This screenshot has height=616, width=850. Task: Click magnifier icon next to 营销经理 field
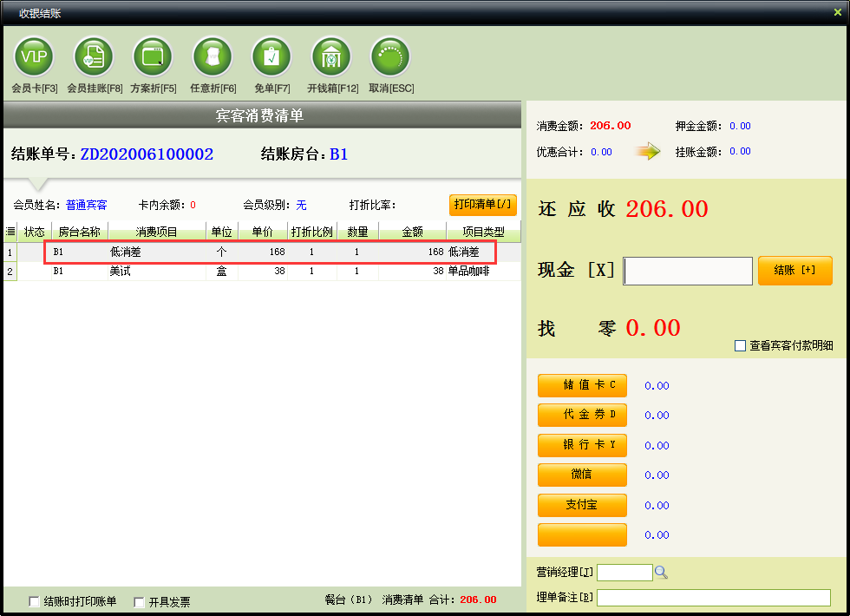point(661,573)
